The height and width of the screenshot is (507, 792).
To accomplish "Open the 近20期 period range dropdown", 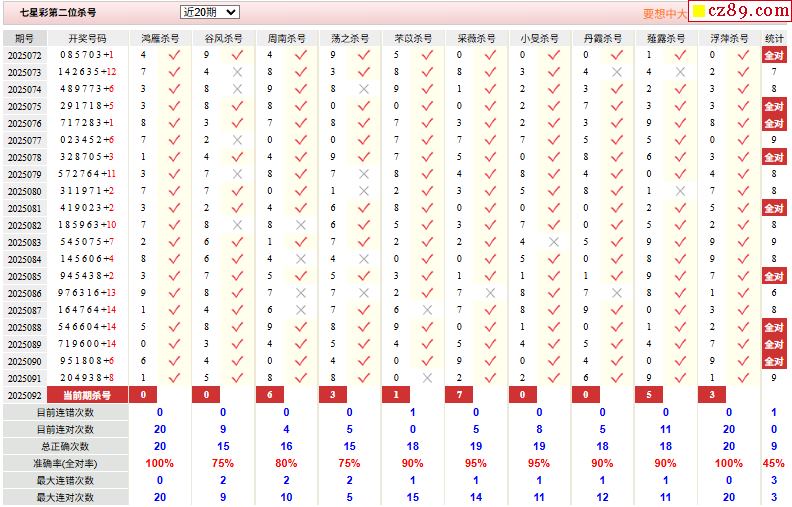I will click(x=210, y=12).
